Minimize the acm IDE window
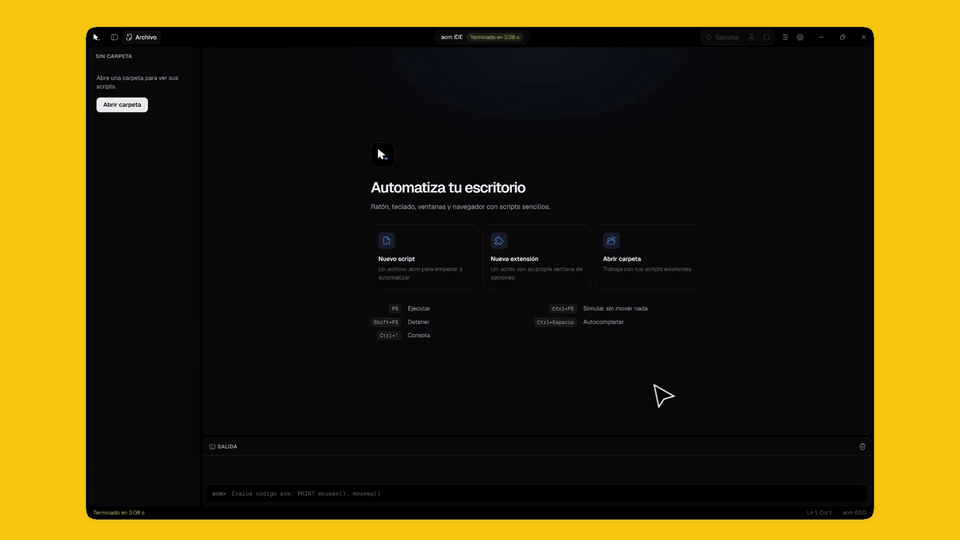960x540 pixels. click(x=821, y=37)
